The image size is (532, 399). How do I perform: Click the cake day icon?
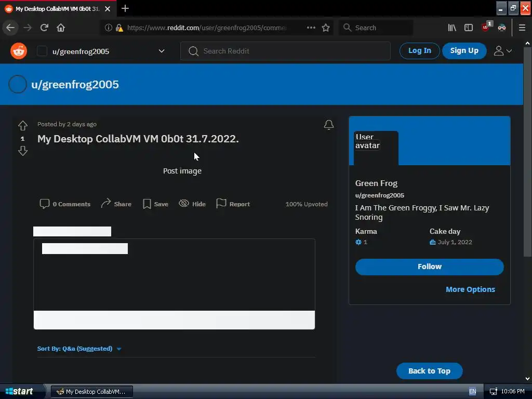coord(433,242)
